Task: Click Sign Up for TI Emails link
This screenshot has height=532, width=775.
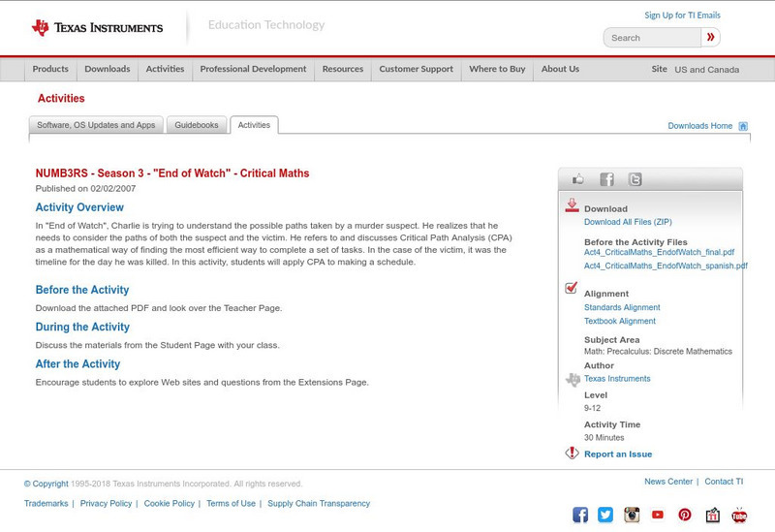Action: click(x=682, y=16)
